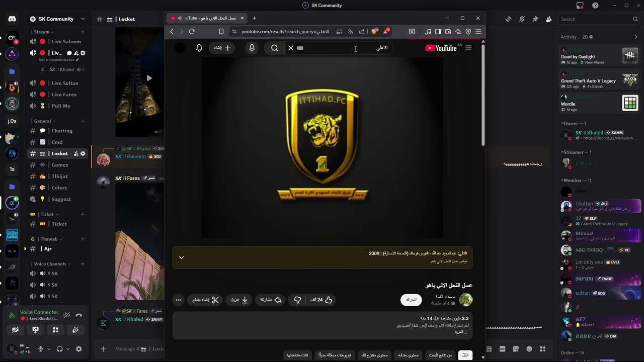Open SK || Khaled owner profile in list

599,135
